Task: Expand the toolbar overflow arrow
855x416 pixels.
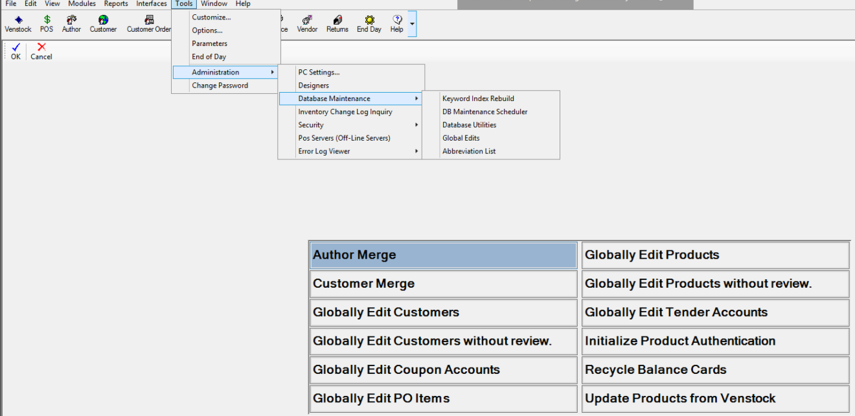Action: point(412,24)
